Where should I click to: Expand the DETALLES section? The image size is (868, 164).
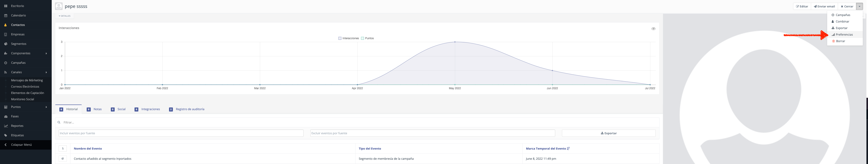tap(64, 16)
